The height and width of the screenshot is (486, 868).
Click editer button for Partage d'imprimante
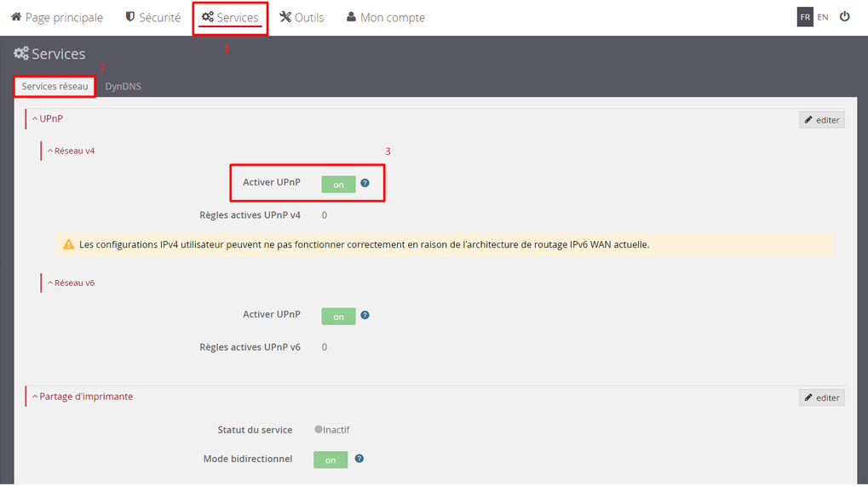point(821,397)
